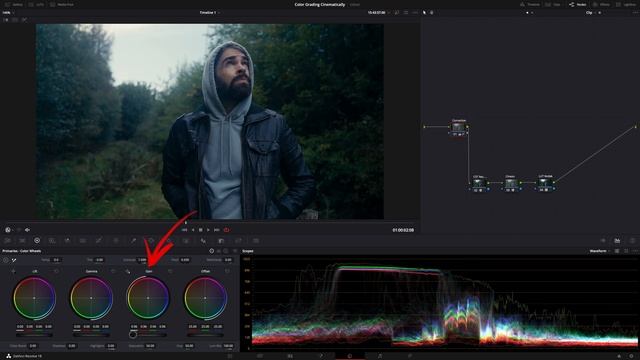Select the Color Wheels palette icon
The width and height of the screenshot is (640, 360).
click(37, 241)
